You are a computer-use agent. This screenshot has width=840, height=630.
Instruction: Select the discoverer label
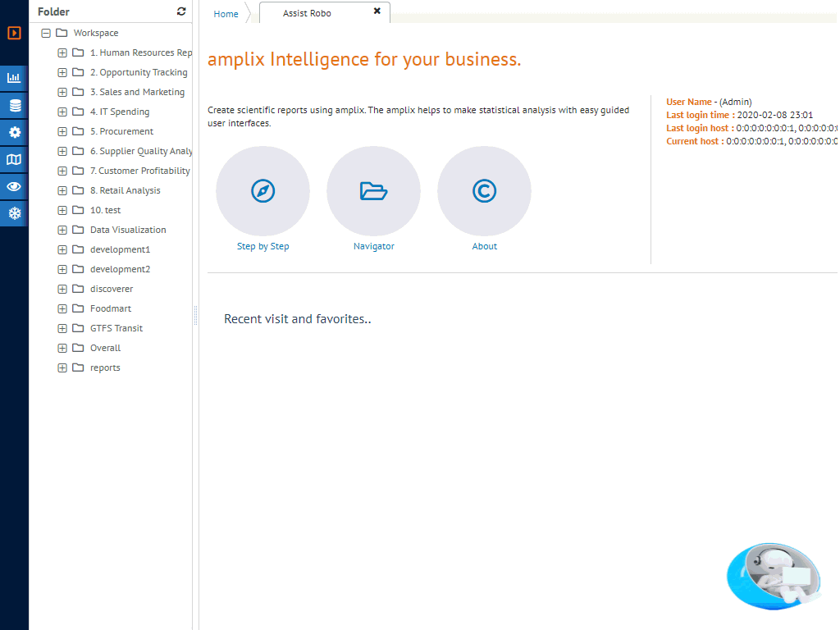click(112, 289)
